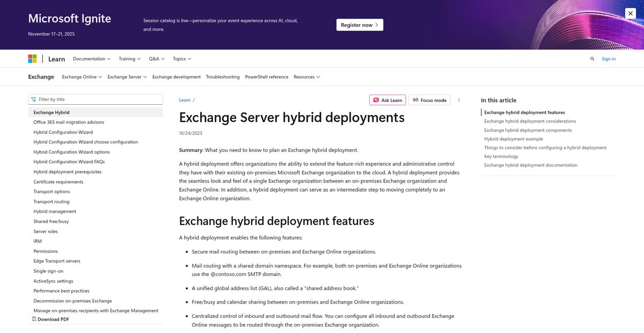Expand the Q&A dropdown
The height and width of the screenshot is (333, 644).
point(157,59)
